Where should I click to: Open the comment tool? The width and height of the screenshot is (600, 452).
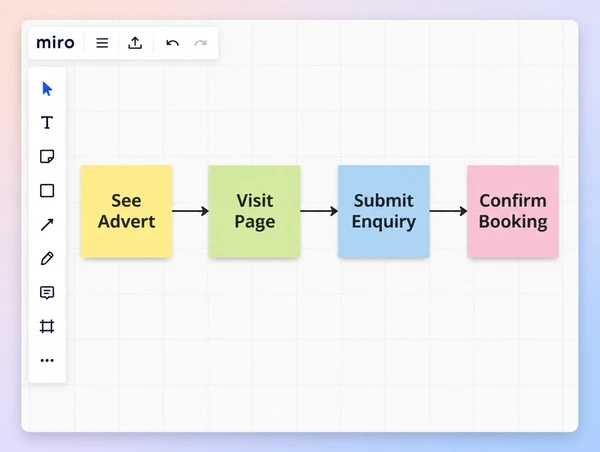point(47,292)
